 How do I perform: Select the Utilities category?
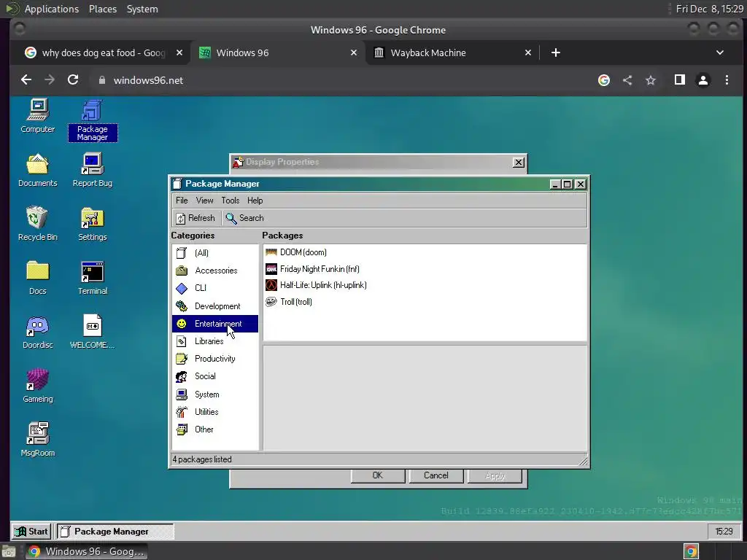pyautogui.click(x=215, y=412)
